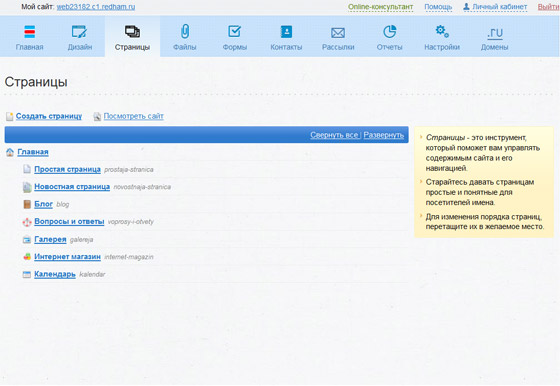This screenshot has height=386, width=560.
Task: Open the Галерея page link
Action: point(50,239)
